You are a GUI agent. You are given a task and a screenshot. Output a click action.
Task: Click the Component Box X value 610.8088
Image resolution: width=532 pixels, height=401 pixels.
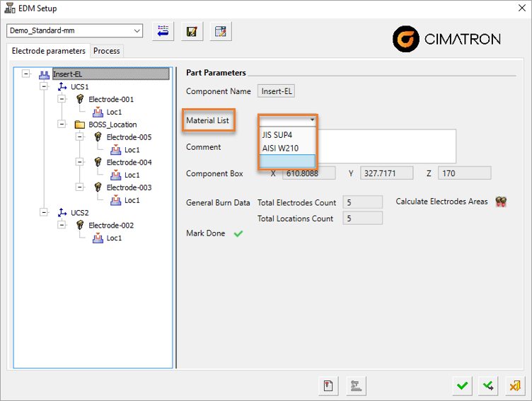[308, 173]
